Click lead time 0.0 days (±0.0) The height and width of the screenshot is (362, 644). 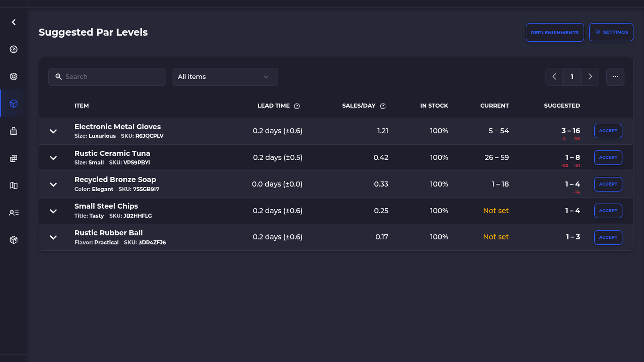(x=277, y=184)
